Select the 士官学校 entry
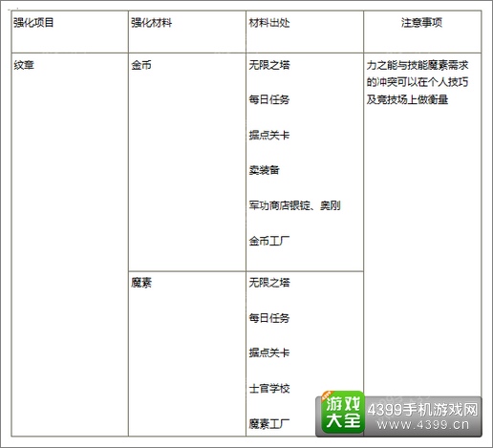The width and height of the screenshot is (493, 448). tap(269, 389)
